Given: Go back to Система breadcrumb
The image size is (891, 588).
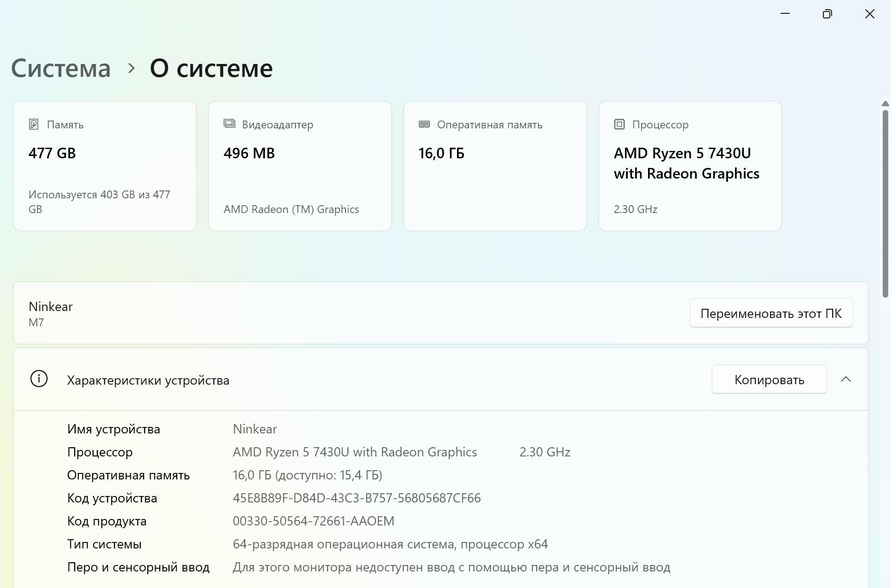Looking at the screenshot, I should tap(61, 69).
